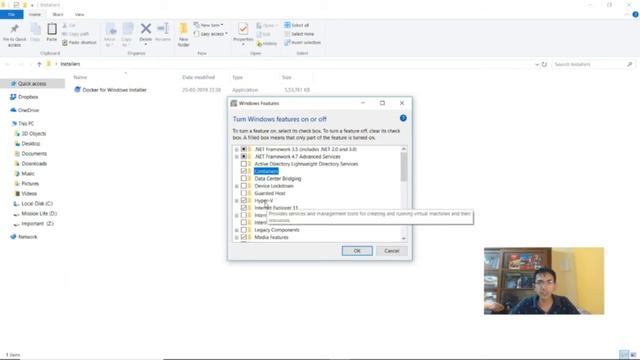
Task: Click the New folder icon
Action: point(184,28)
